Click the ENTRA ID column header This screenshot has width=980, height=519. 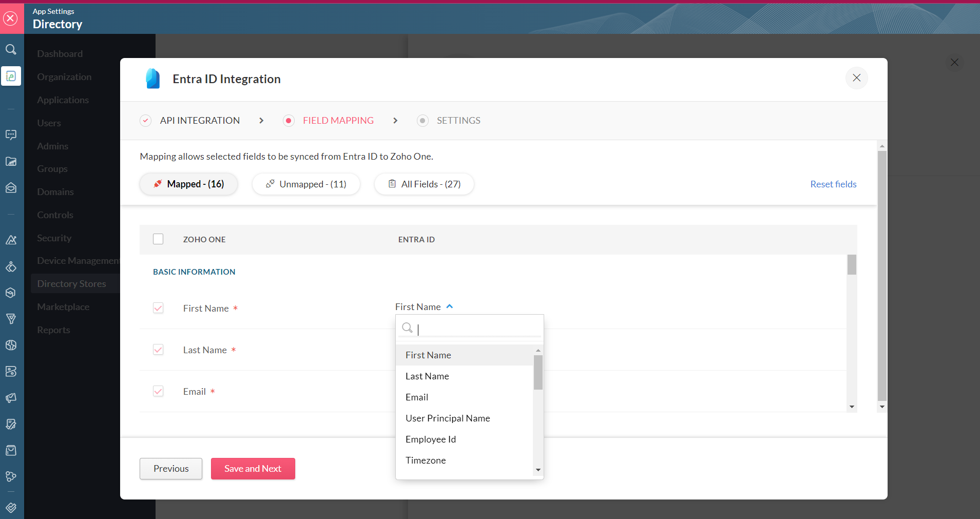416,240
